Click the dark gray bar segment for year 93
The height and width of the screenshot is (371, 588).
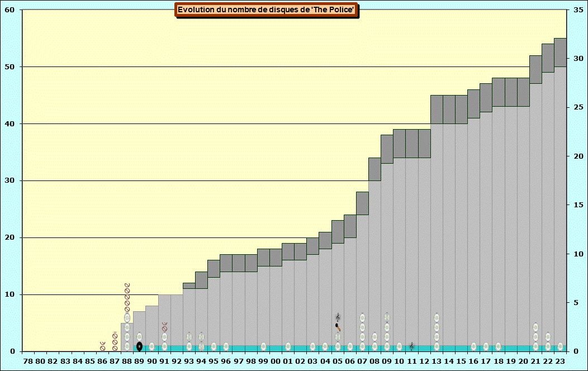pyautogui.click(x=189, y=286)
